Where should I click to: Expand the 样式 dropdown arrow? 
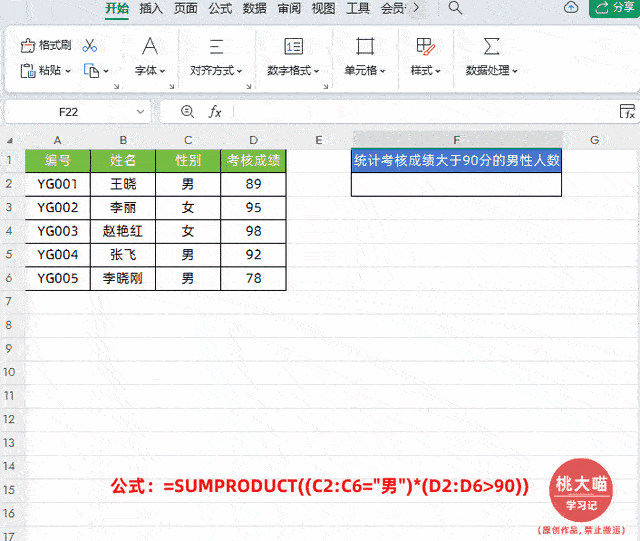[438, 71]
